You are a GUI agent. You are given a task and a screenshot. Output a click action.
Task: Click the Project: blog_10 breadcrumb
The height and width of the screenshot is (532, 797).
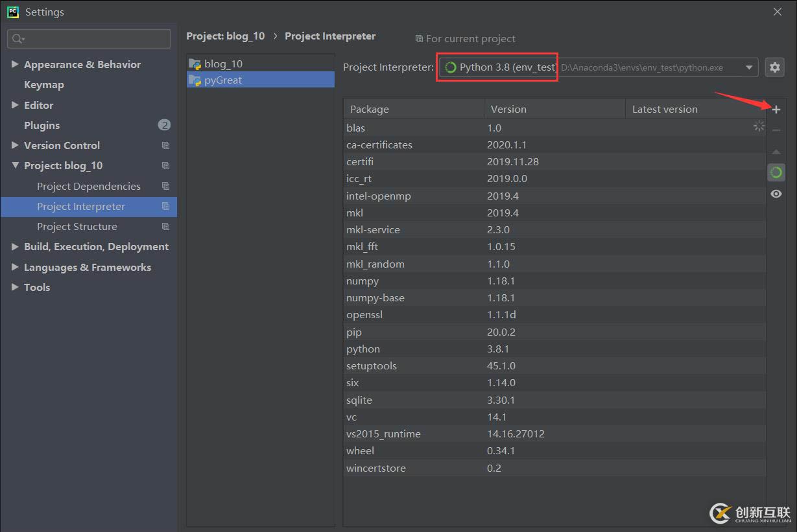(x=225, y=36)
